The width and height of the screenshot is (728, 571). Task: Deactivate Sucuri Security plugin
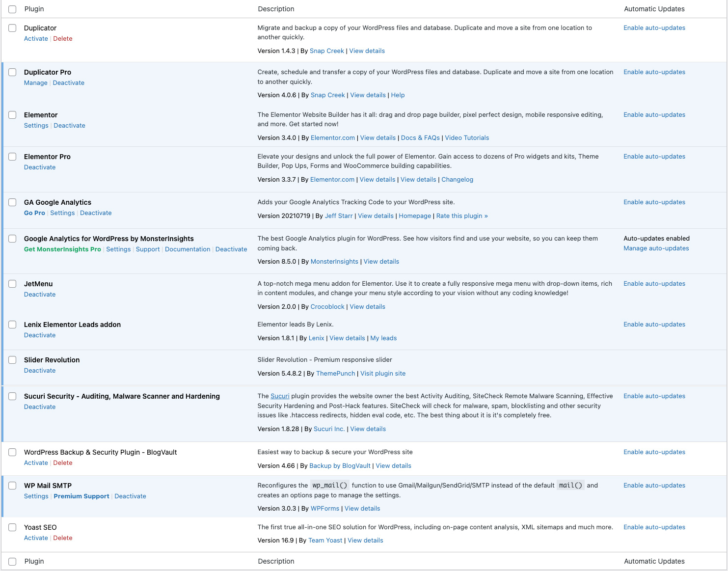click(x=40, y=407)
